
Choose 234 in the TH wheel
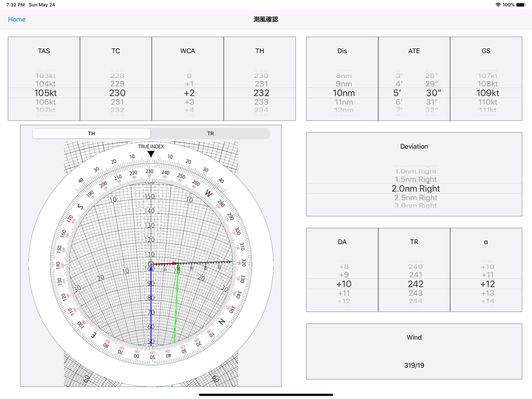(261, 110)
